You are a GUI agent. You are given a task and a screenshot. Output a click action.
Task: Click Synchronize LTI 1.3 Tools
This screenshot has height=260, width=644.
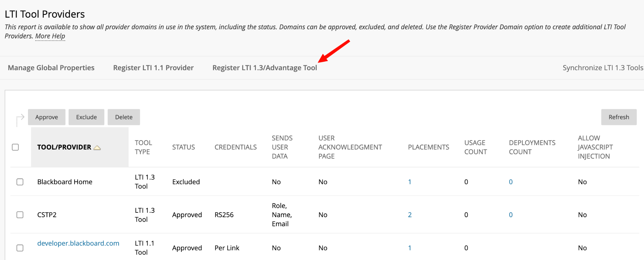603,68
